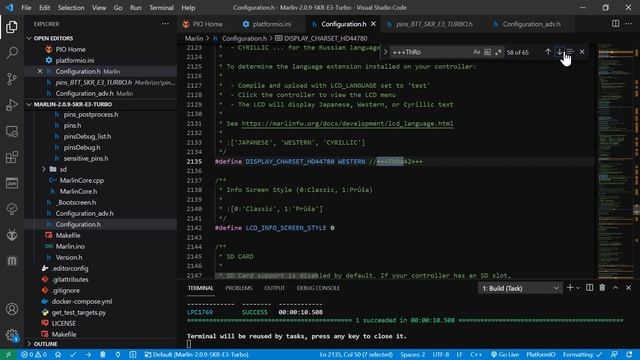Open the Manage gear settings icon

12,335
